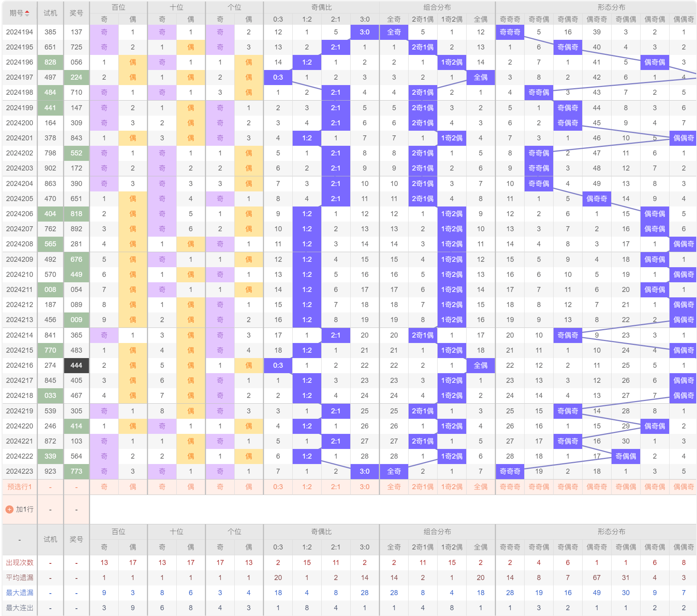Pick 偶偶奇 in the 预选行1 row
697x616 pixels.
(x=683, y=487)
